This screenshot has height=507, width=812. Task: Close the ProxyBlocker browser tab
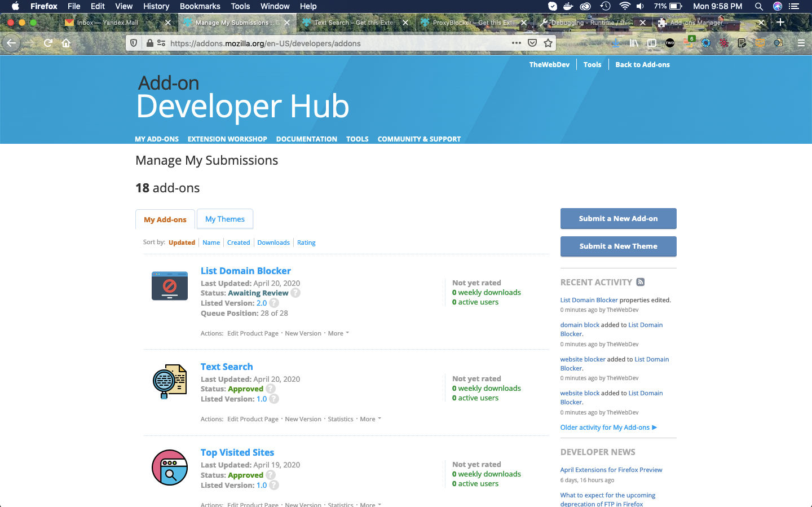tap(524, 23)
